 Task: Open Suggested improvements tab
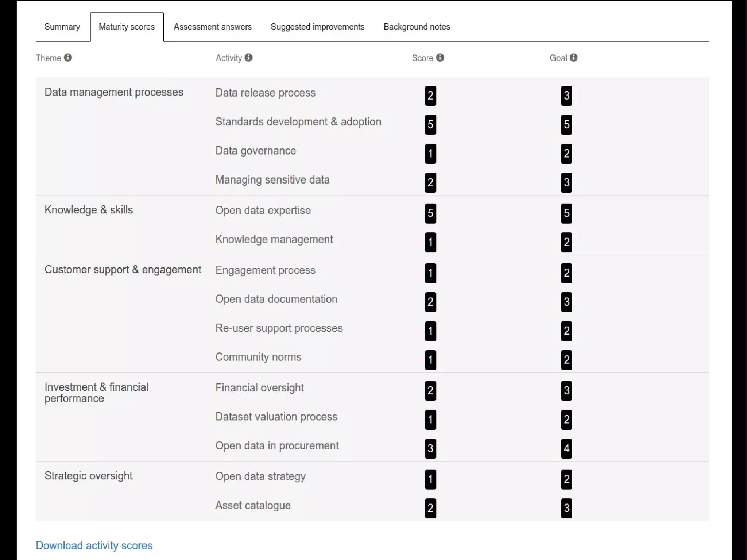[x=317, y=27]
